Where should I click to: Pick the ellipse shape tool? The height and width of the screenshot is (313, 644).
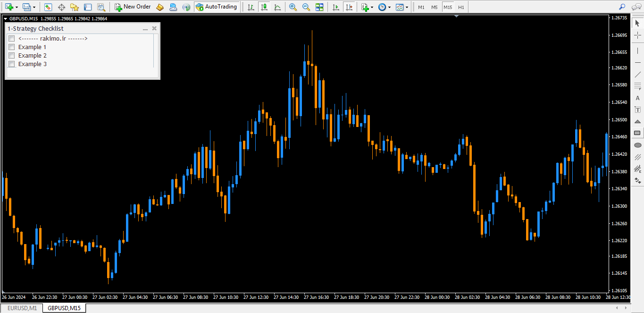tap(637, 145)
